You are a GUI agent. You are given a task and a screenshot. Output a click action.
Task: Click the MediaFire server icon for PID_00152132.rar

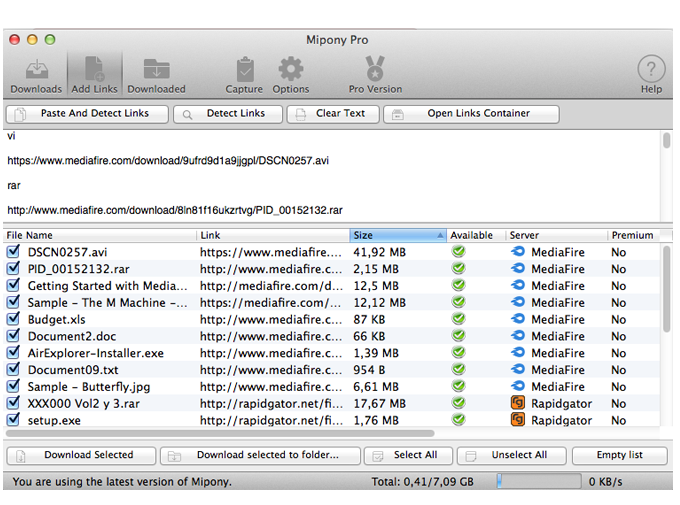coord(518,268)
